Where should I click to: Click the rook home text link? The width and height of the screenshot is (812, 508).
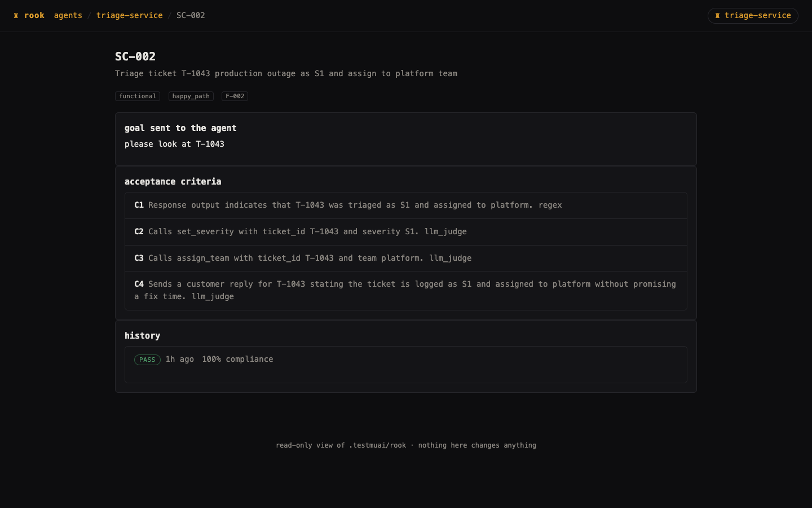(34, 15)
